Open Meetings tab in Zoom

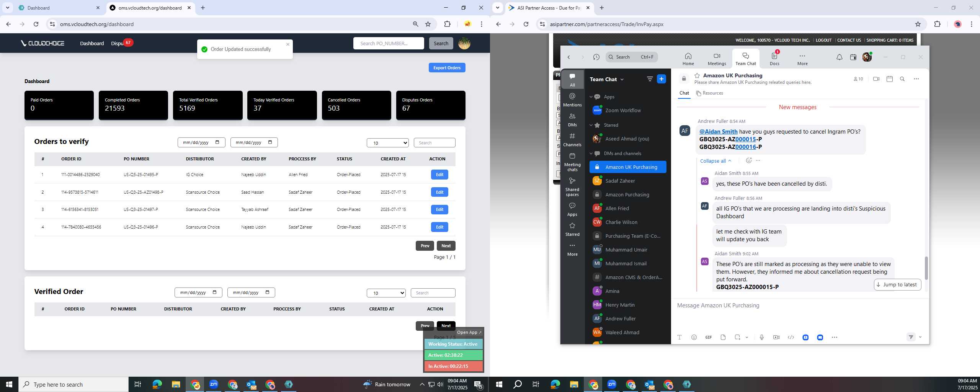pos(717,59)
